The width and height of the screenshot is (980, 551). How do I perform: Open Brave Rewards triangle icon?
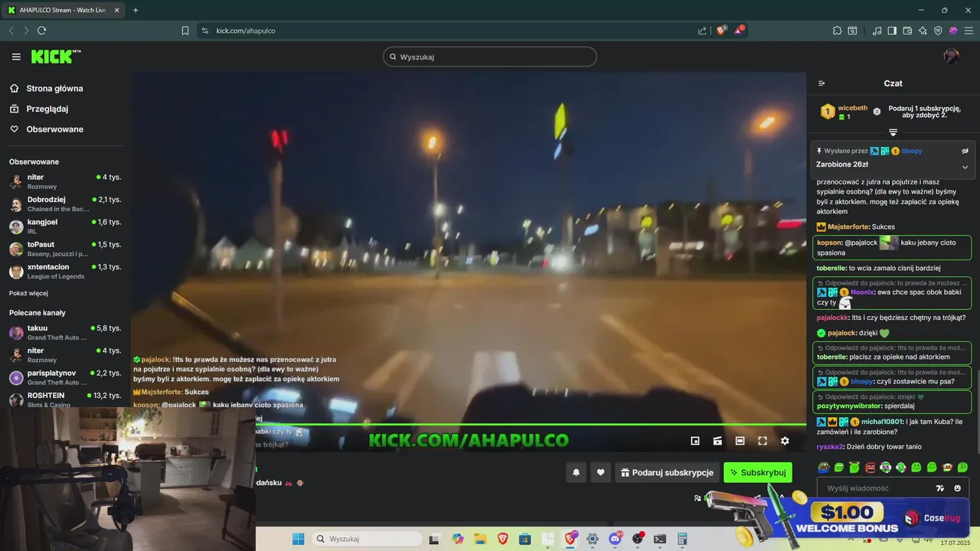(x=739, y=31)
